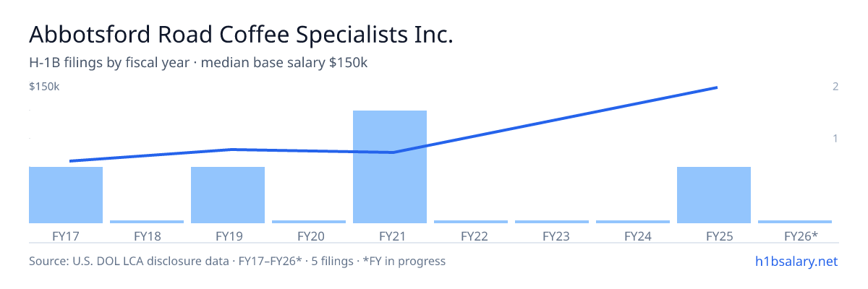Click the FY18 axis label

(147, 236)
